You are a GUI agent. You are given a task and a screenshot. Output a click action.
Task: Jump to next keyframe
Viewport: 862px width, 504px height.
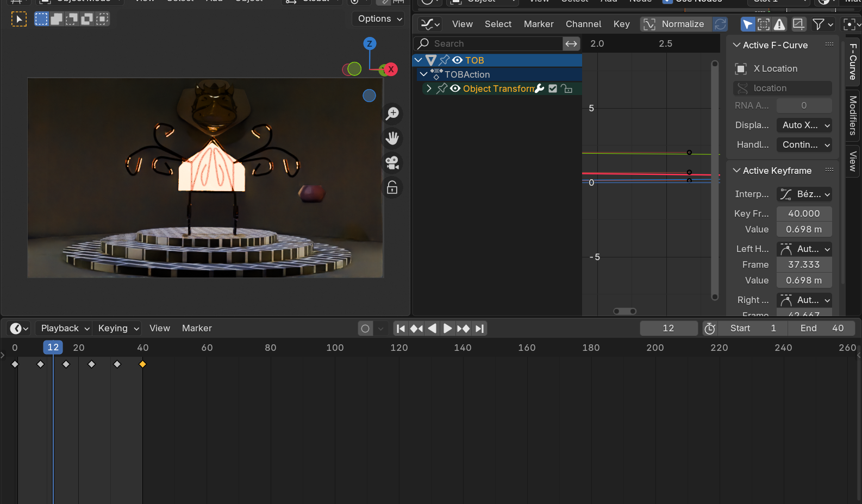tap(464, 328)
